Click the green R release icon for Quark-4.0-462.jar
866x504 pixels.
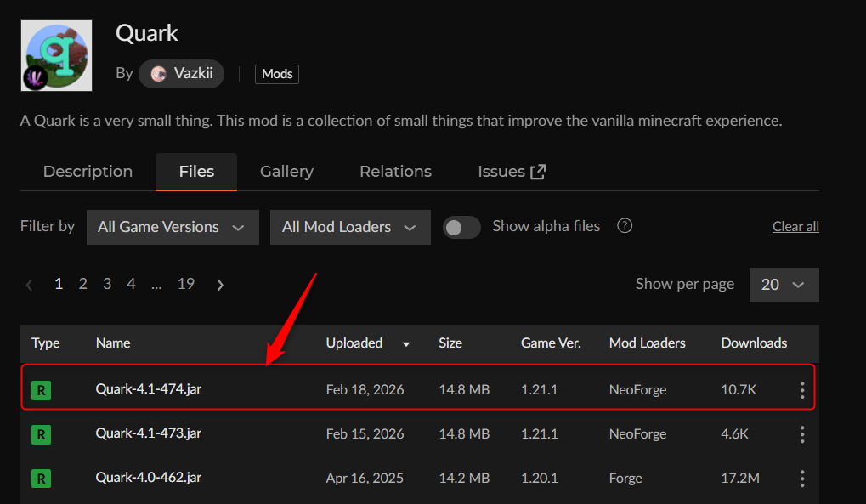41,479
